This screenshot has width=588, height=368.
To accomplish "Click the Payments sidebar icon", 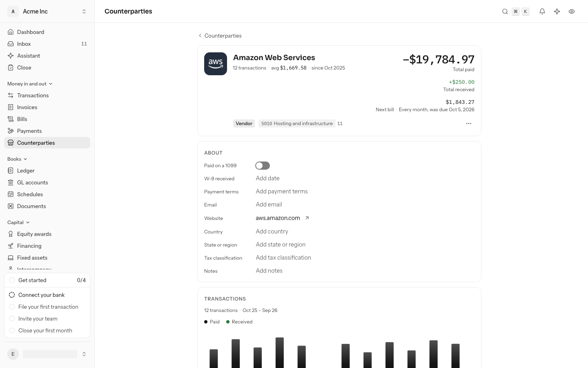I will (x=11, y=131).
